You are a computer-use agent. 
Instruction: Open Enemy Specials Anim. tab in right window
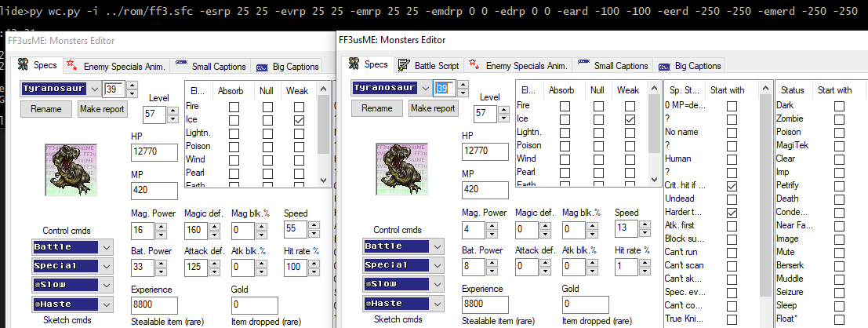519,65
